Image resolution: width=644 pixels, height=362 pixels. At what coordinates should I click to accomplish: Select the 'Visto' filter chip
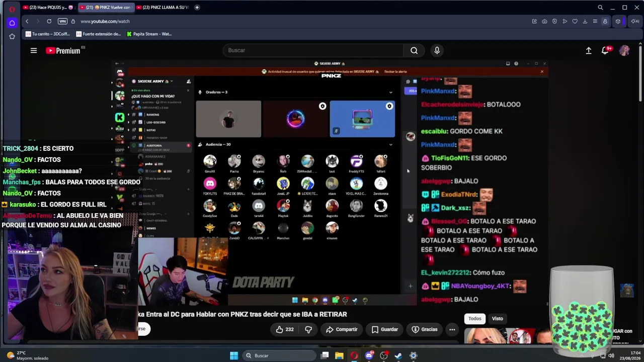click(x=497, y=318)
